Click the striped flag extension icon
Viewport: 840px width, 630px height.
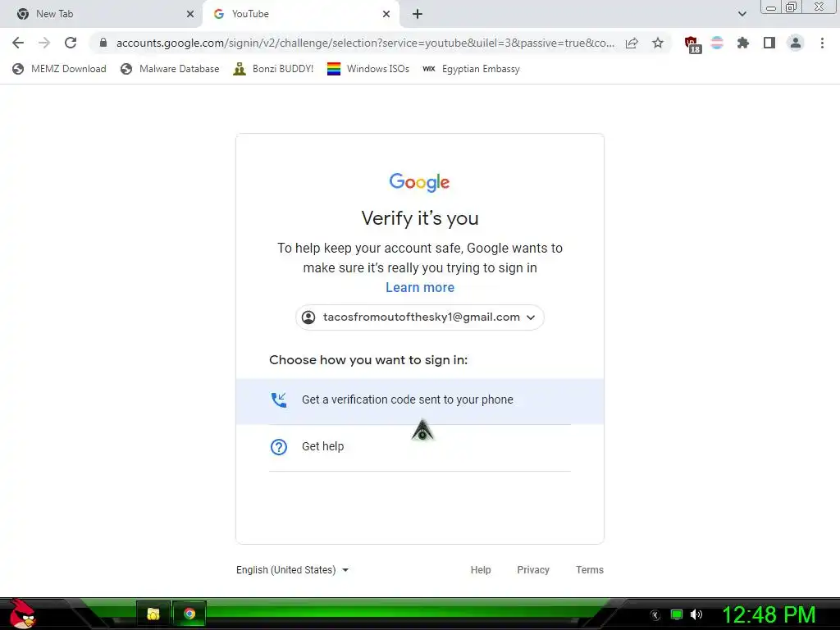pyautogui.click(x=717, y=43)
